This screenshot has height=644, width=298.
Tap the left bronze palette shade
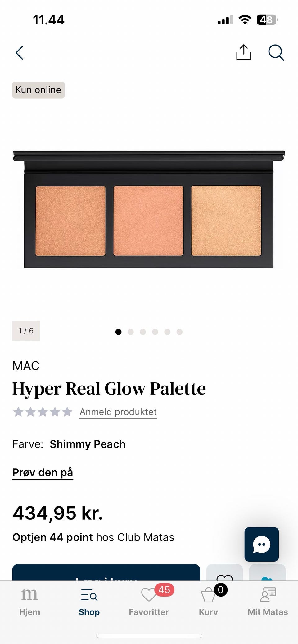[70, 221]
